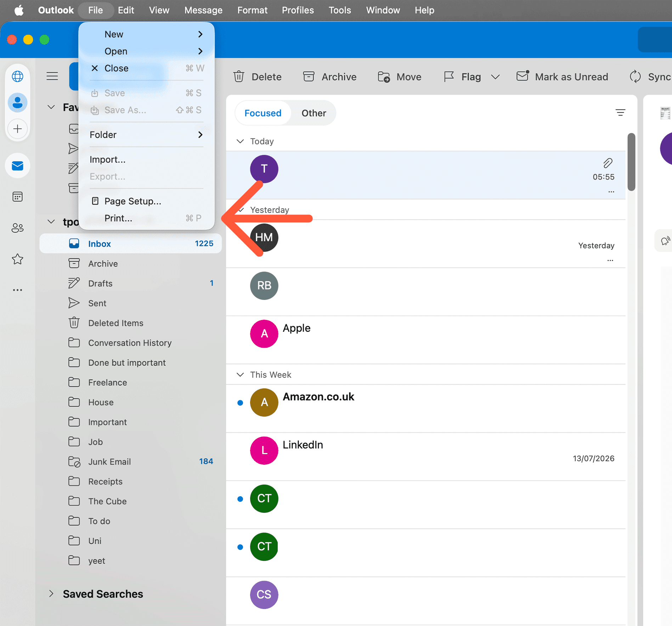Collapse the This Week group
Image resolution: width=672 pixels, height=626 pixels.
240,375
